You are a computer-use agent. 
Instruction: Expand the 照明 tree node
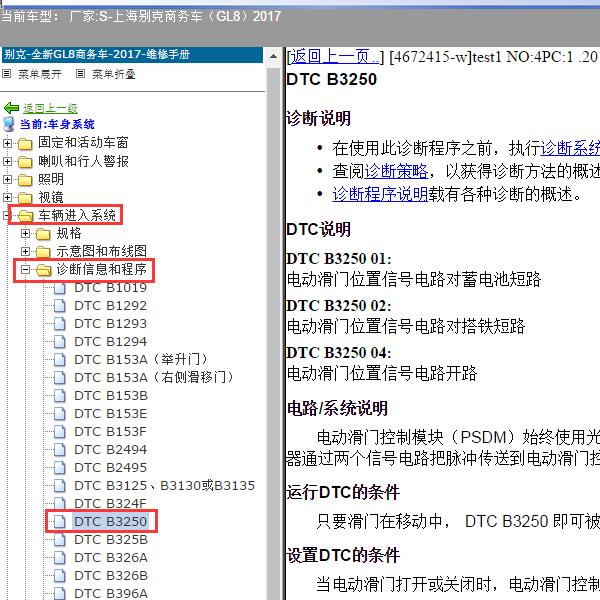point(7,179)
